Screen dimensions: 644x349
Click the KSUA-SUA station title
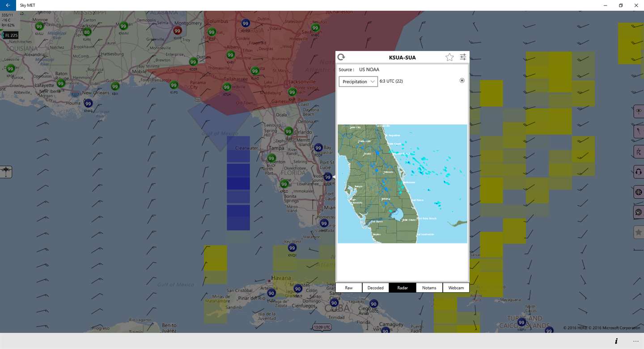point(402,57)
